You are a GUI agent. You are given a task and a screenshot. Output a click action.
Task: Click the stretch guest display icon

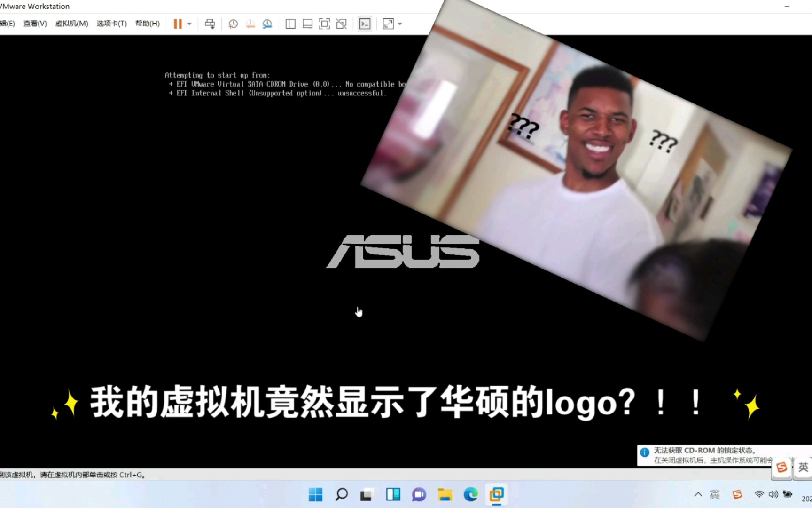tap(388, 24)
